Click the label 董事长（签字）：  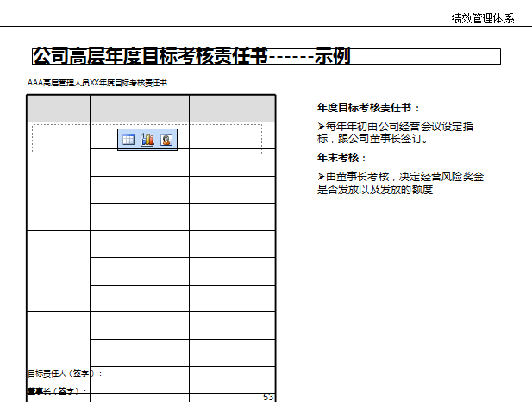(x=57, y=392)
